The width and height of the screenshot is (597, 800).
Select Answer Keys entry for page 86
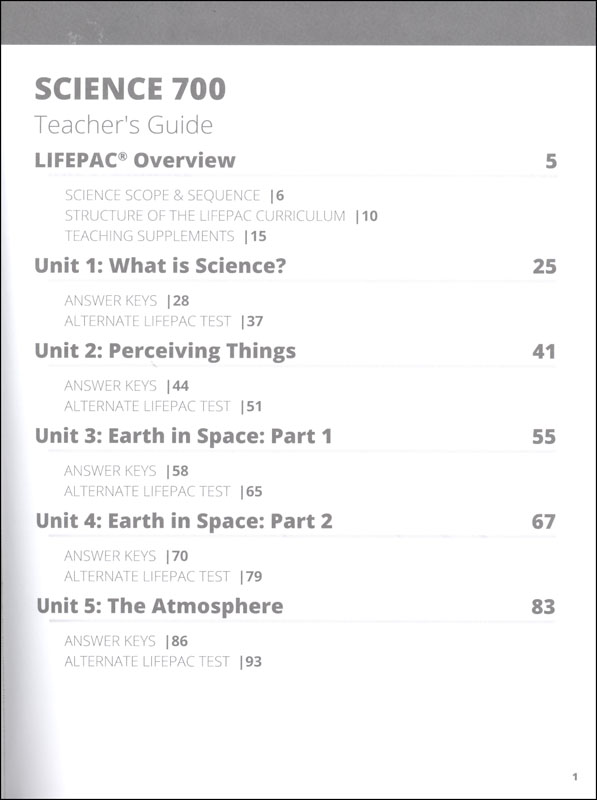[x=126, y=641]
